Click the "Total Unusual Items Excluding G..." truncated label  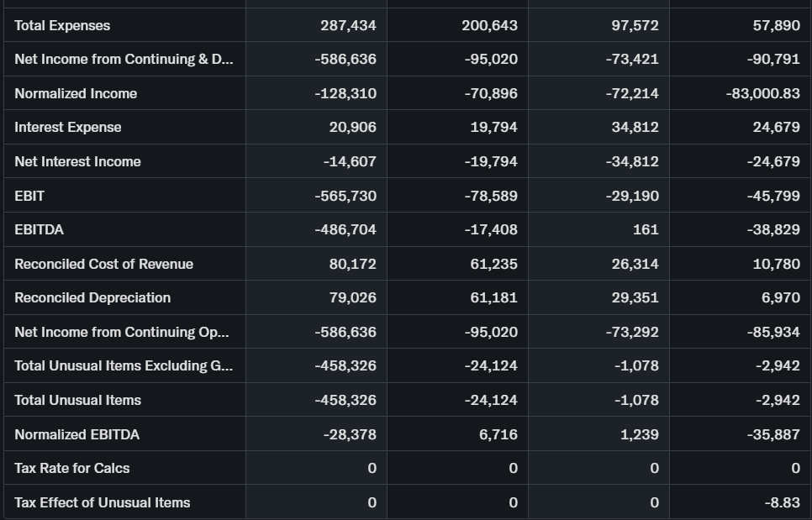pos(124,365)
